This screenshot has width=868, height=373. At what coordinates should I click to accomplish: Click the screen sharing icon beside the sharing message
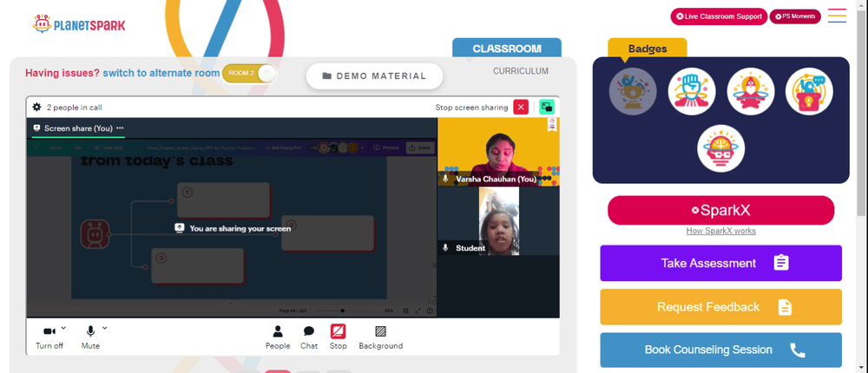(180, 228)
